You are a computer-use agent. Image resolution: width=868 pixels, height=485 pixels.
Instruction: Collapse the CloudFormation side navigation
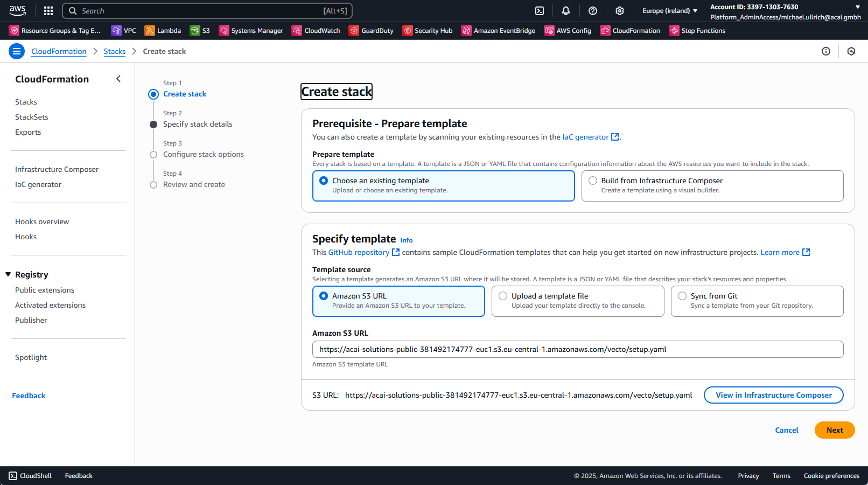[118, 79]
